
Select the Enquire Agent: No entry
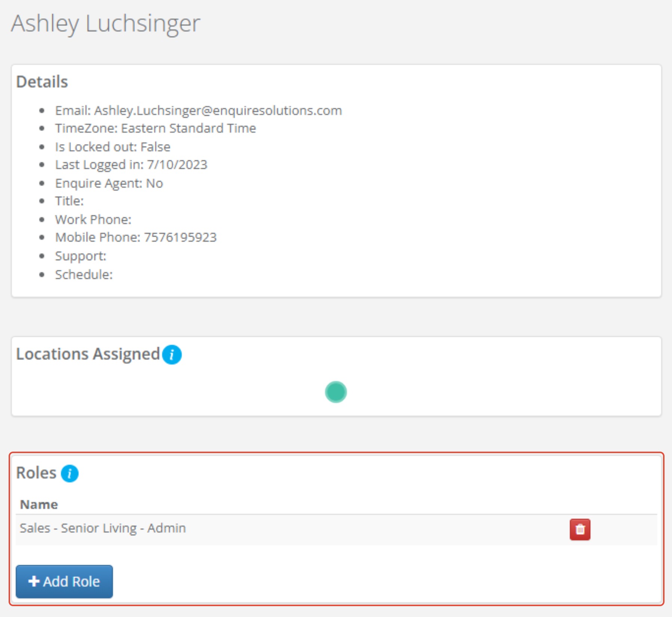coord(109,183)
